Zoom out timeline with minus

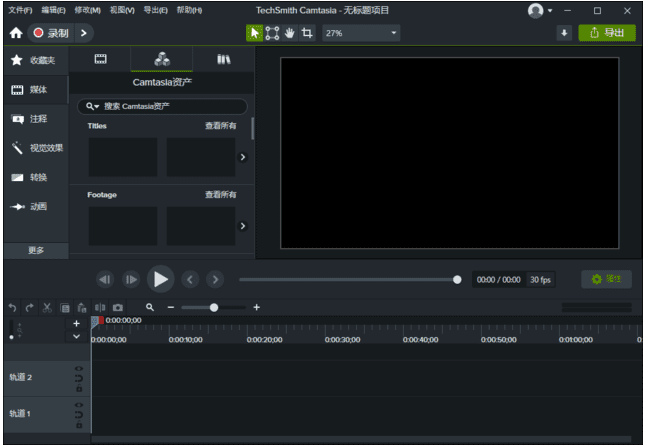coord(171,307)
